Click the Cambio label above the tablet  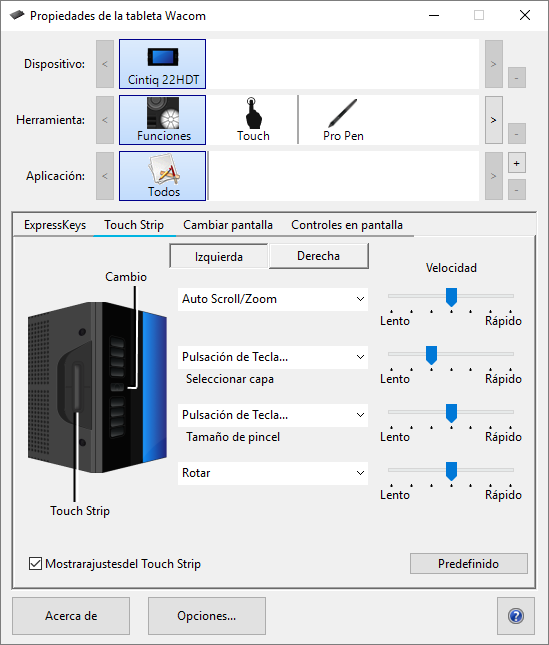[x=126, y=277]
